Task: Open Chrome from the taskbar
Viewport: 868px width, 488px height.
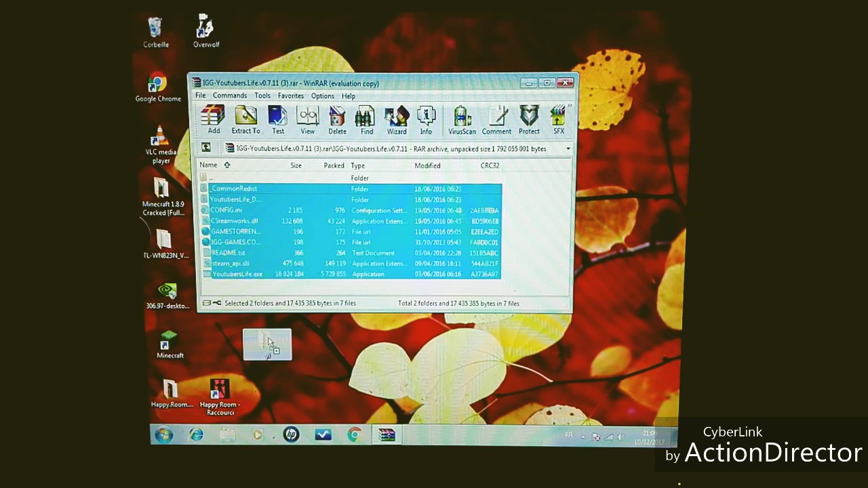Action: pyautogui.click(x=354, y=435)
